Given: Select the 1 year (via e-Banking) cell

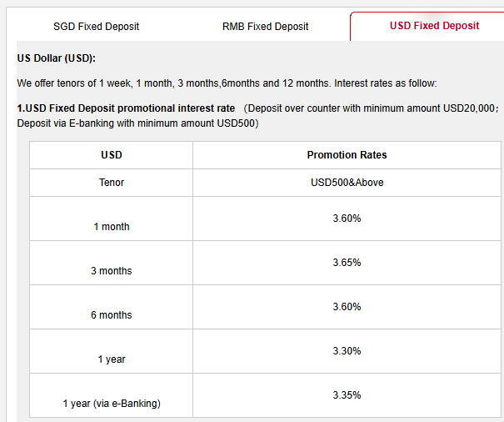Looking at the screenshot, I should pyautogui.click(x=112, y=404).
